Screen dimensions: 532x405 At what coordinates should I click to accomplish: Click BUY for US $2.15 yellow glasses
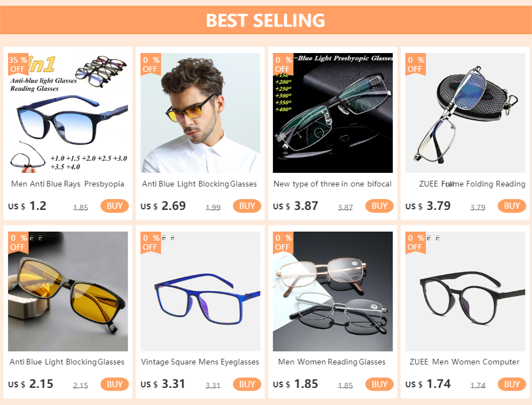[x=115, y=384]
